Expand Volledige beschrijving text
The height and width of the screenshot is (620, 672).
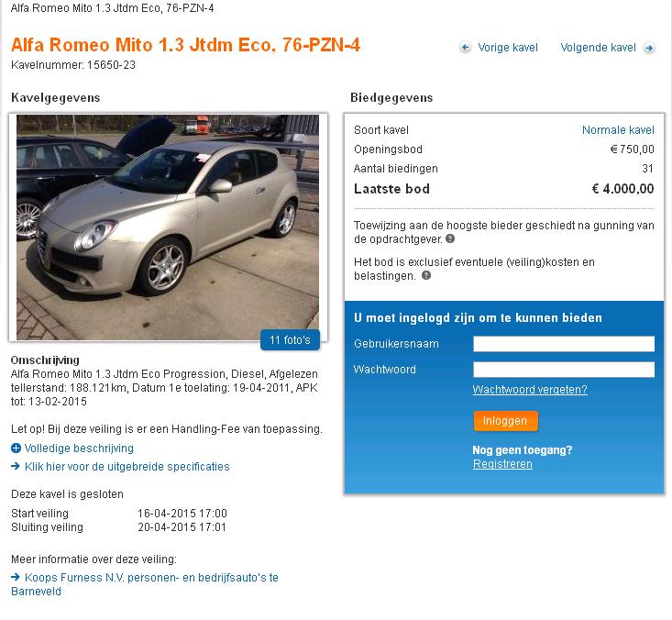[x=79, y=448]
